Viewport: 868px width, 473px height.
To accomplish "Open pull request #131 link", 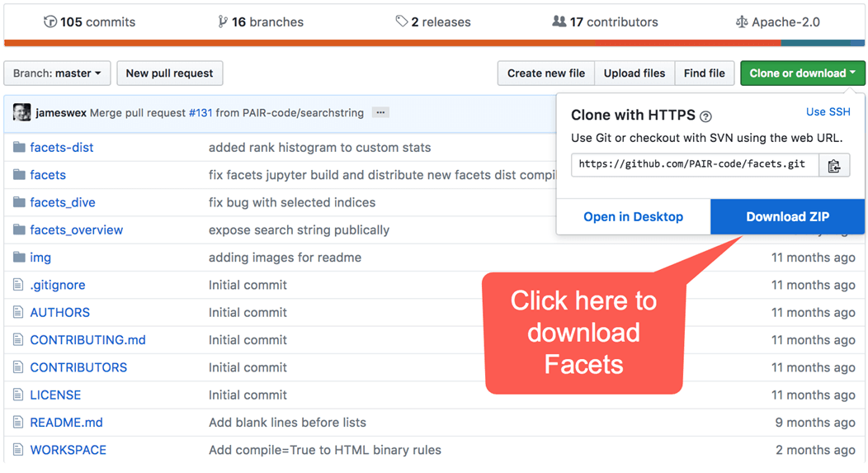I will [x=200, y=113].
